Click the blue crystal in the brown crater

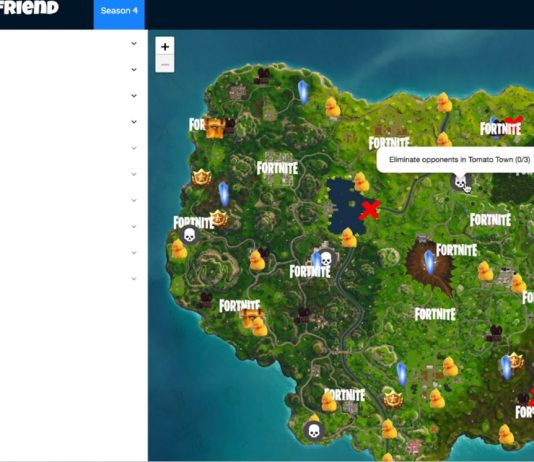coord(430,262)
